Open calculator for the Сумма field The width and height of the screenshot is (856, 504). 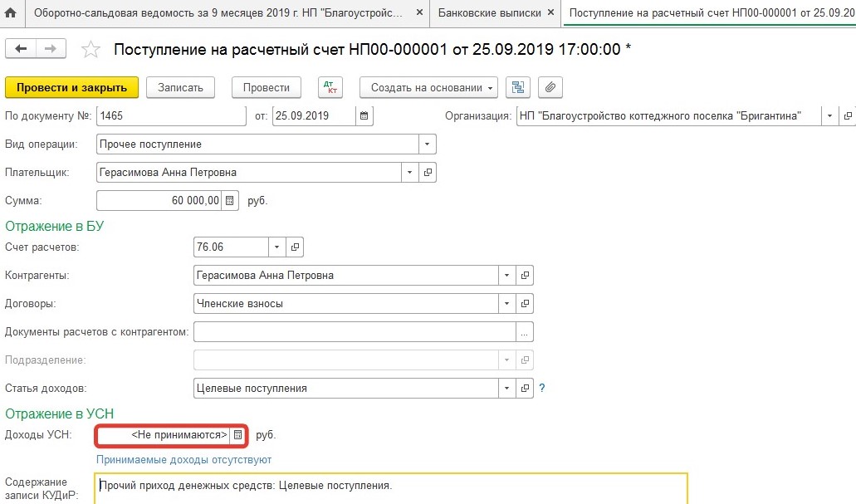click(x=231, y=201)
